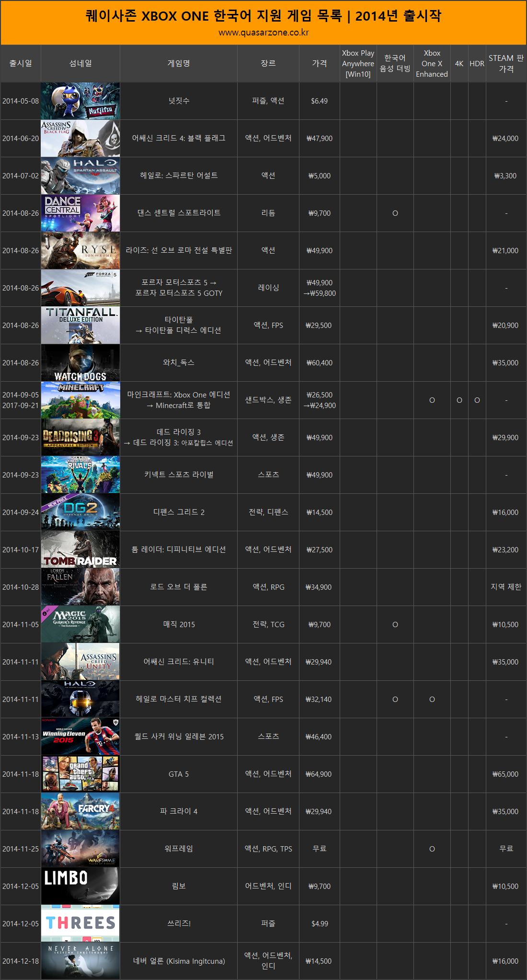527x980 pixels.
Task: Select game name 워프레임
Action: click(x=179, y=849)
